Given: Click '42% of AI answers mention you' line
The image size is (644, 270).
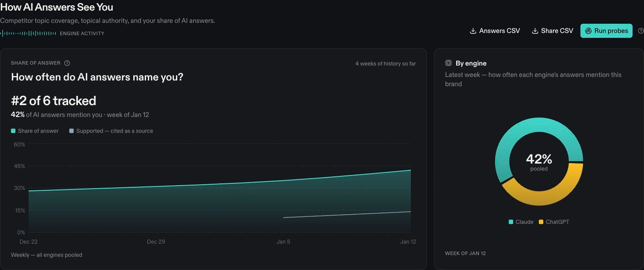Looking at the screenshot, I should click(80, 115).
